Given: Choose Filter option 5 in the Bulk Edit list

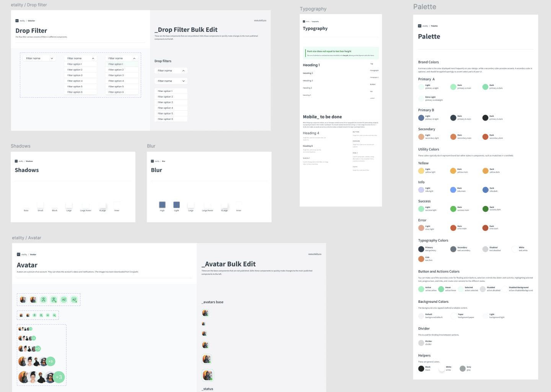Looking at the screenshot, I should coord(171,113).
